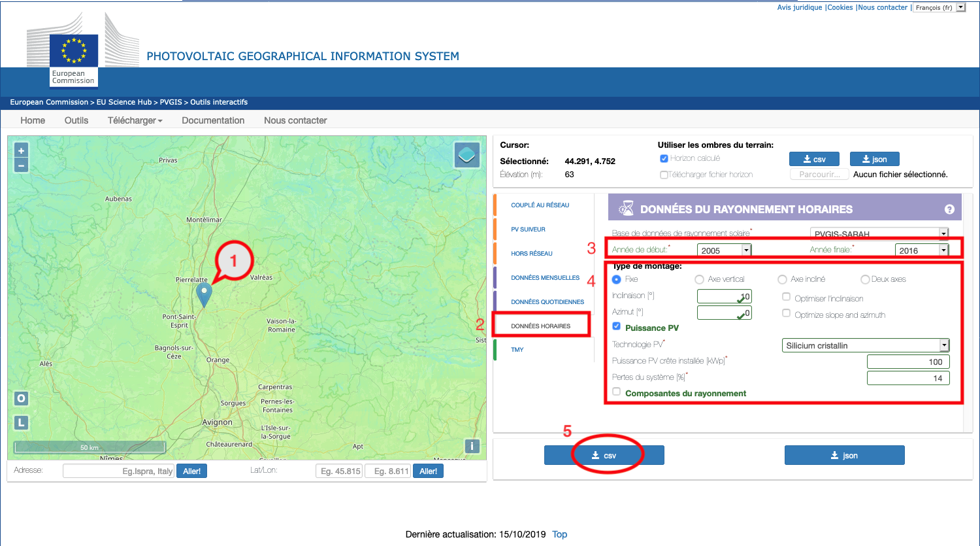Switch to the Données Horaires tab
Image resolution: width=980 pixels, height=546 pixels.
(540, 326)
